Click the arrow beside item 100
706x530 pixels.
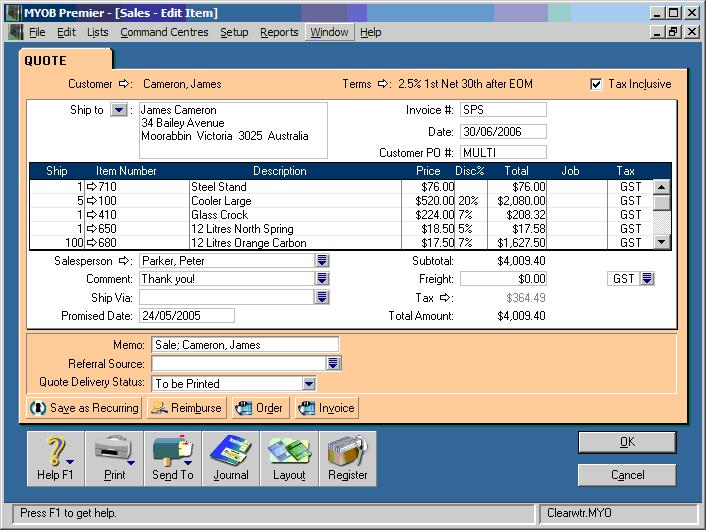click(x=92, y=200)
